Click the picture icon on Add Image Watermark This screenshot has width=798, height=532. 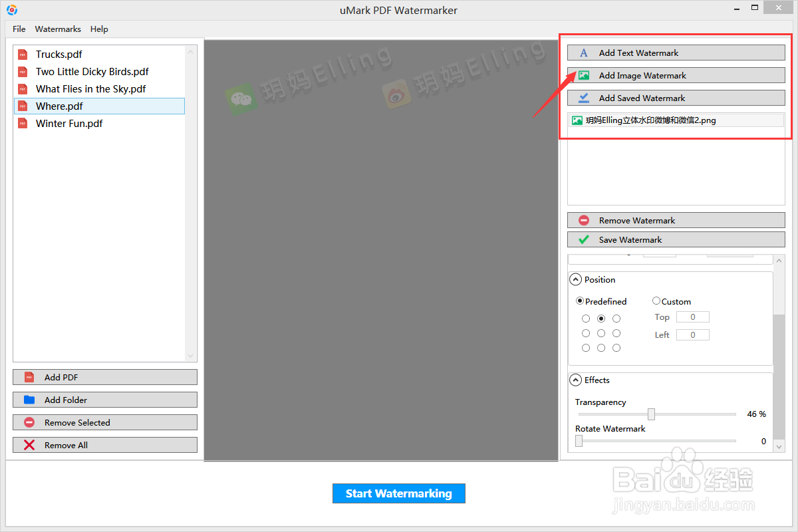[584, 76]
